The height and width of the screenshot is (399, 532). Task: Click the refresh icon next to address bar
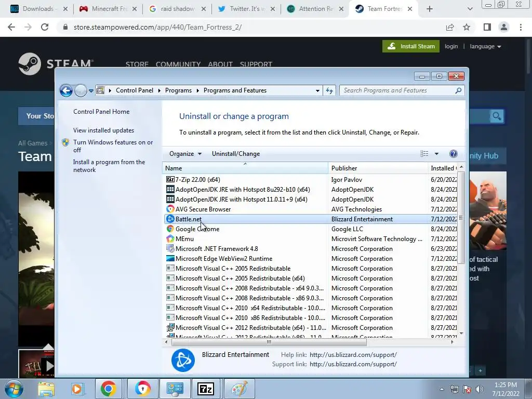pos(329,90)
